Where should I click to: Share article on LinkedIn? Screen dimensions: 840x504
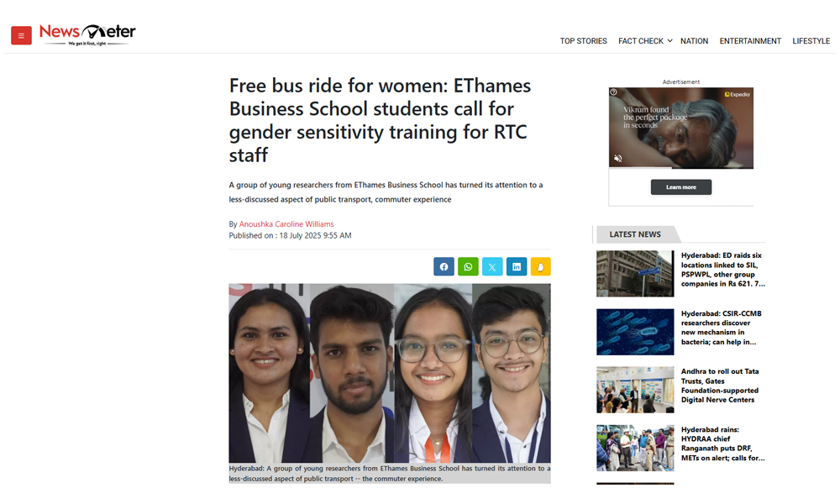pyautogui.click(x=517, y=267)
